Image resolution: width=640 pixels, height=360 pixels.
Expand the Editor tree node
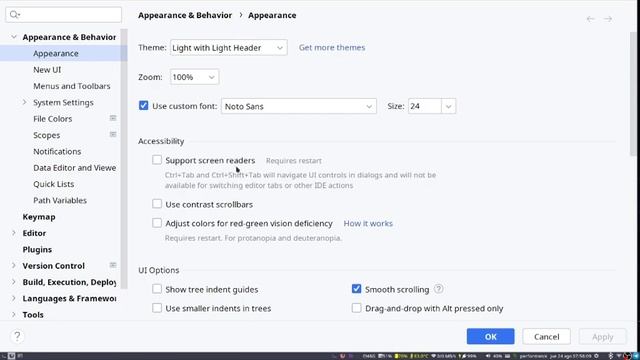point(14,233)
